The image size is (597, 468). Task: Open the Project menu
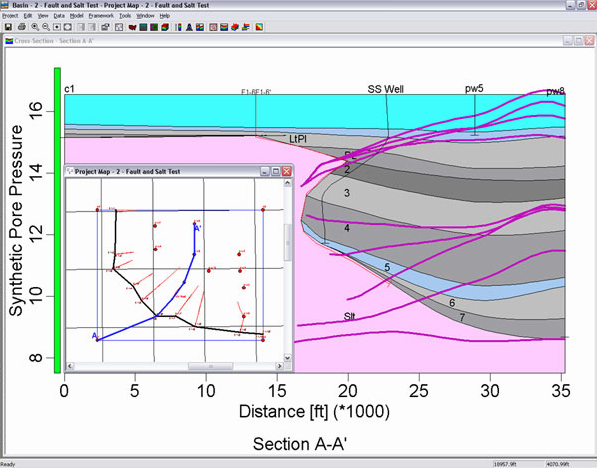coord(10,16)
